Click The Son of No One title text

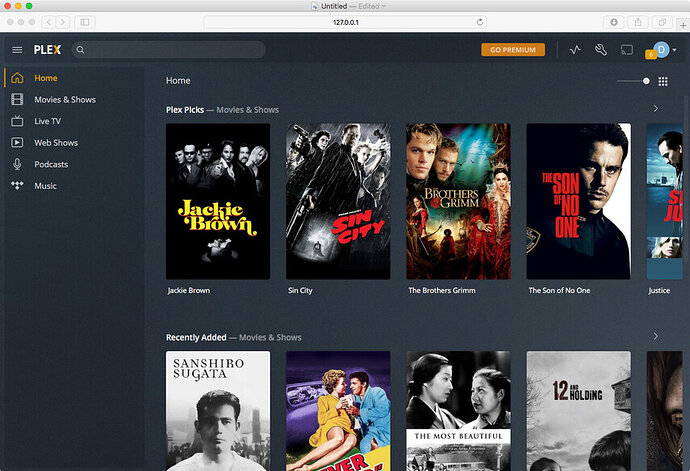(559, 291)
